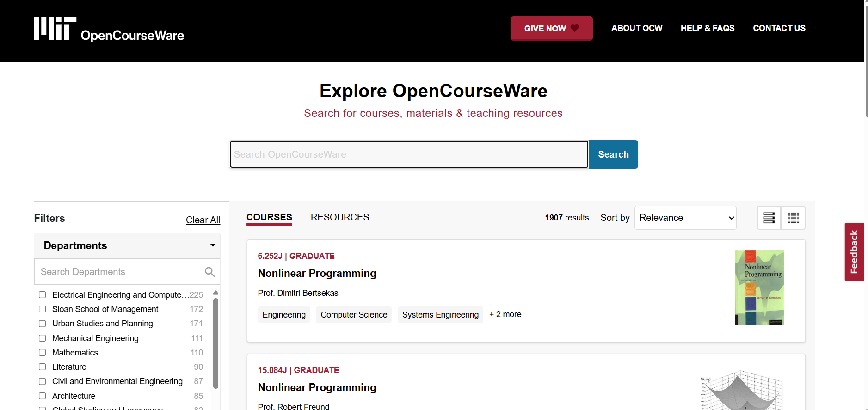Image resolution: width=868 pixels, height=410 pixels.
Task: Switch to the Courses tab
Action: (269, 217)
